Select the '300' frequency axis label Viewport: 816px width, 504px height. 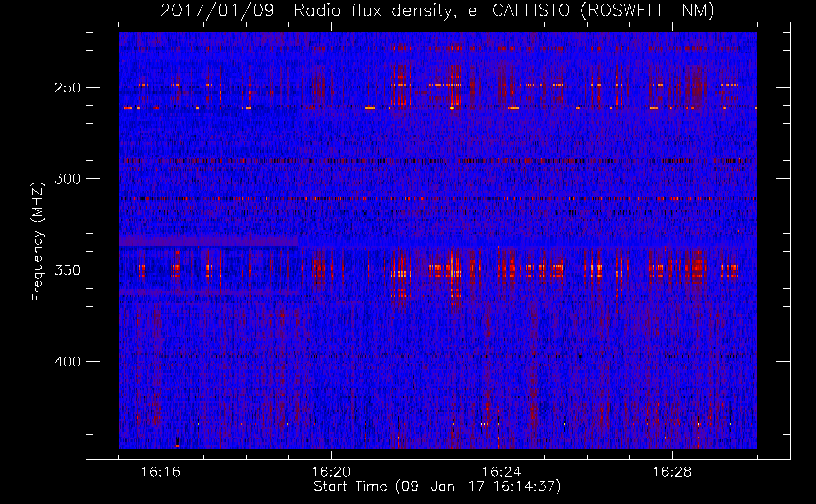coord(68,179)
